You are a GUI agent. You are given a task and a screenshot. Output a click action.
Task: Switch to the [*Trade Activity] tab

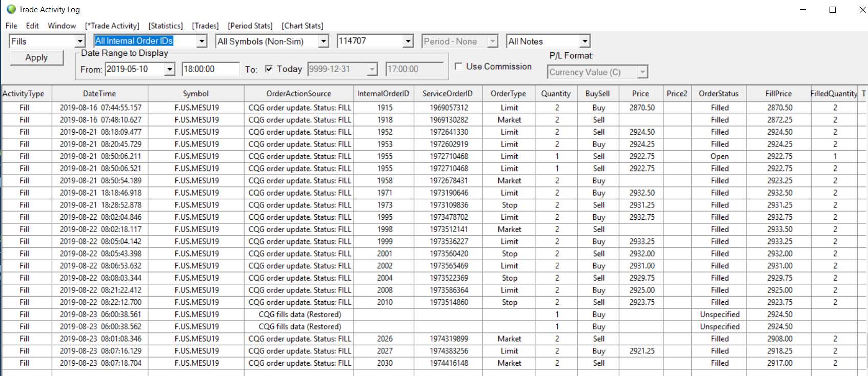coord(112,26)
